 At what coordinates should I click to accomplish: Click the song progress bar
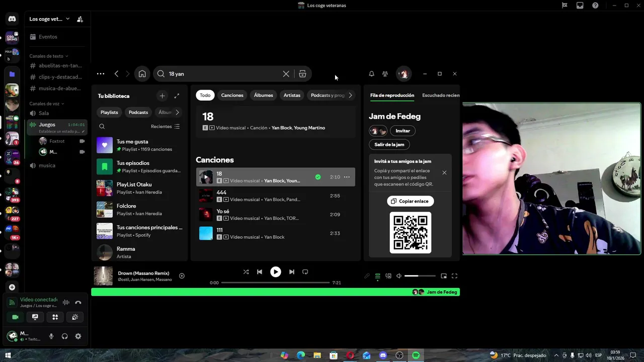(275, 283)
